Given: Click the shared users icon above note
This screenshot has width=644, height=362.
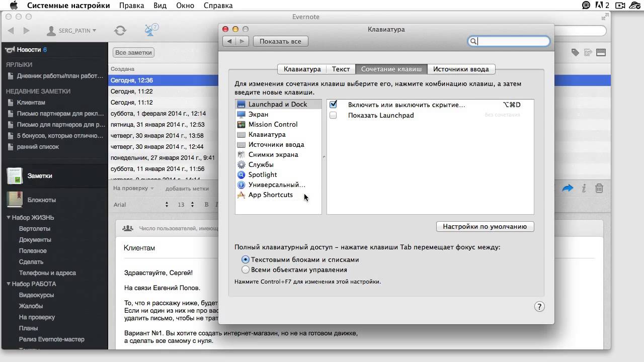Looking at the screenshot, I should [128, 228].
